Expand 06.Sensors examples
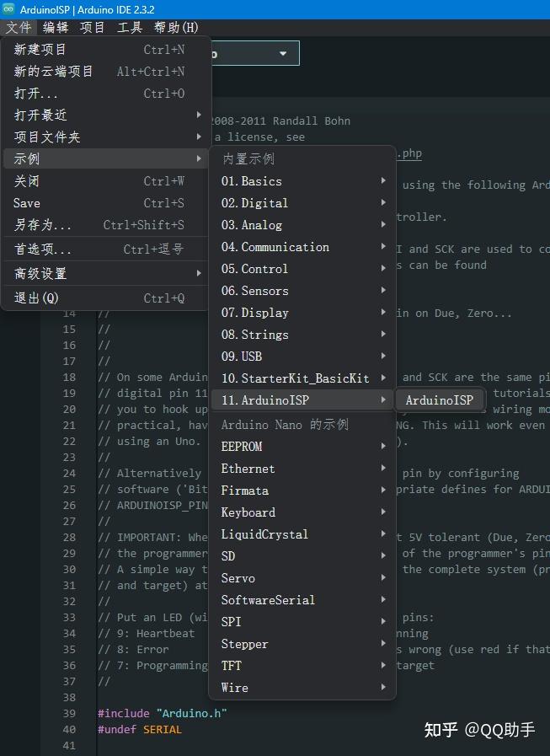Viewport: 550px width, 756px height. tap(302, 291)
